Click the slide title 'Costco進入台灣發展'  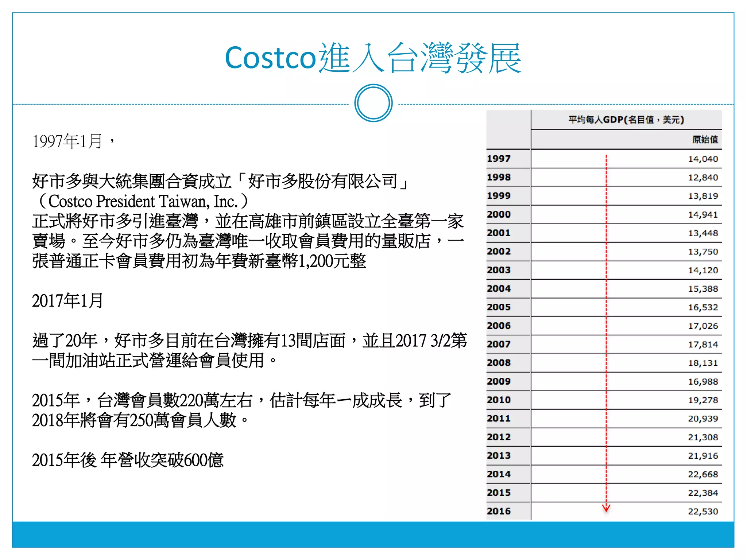pyautogui.click(x=373, y=58)
